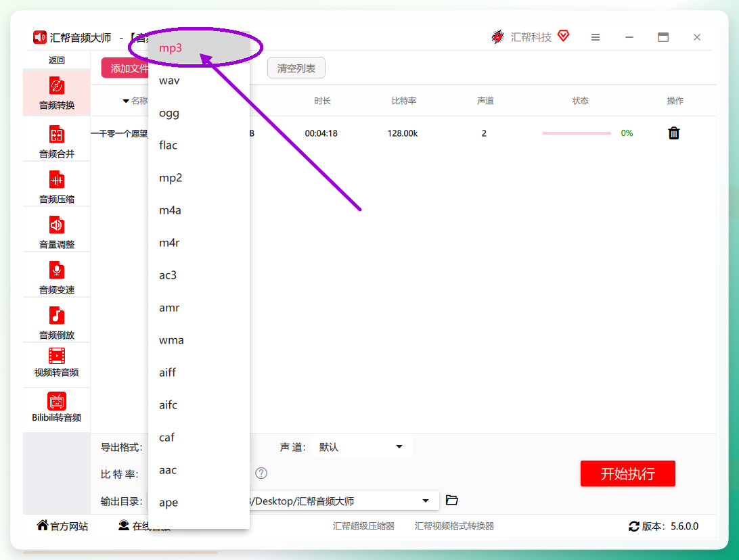
Task: Open the 音频压缩 audio compress tool
Action: pyautogui.click(x=57, y=187)
